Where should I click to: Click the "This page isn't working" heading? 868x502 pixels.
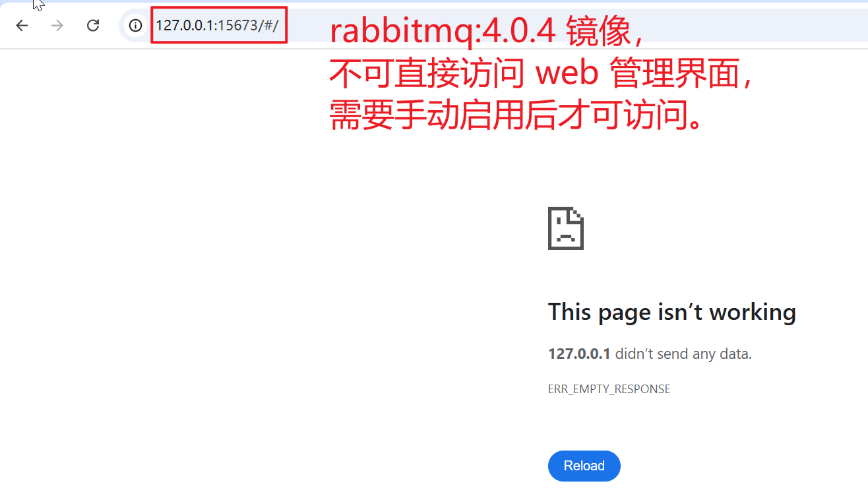[671, 311]
